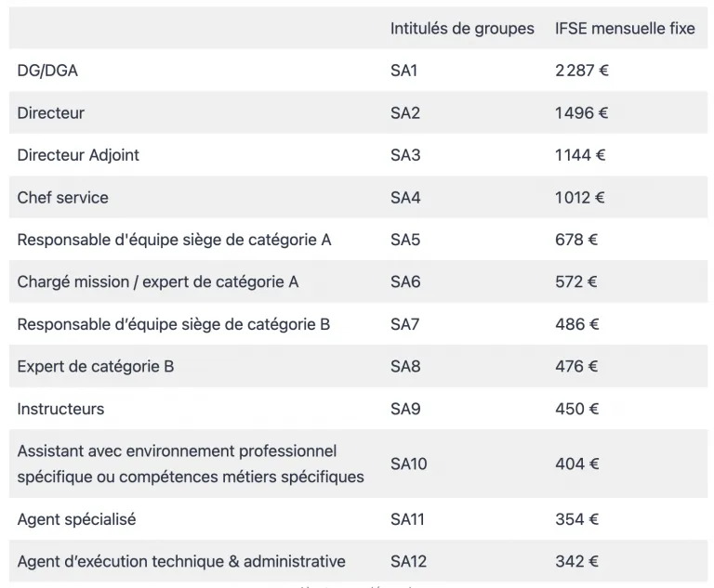
Task: Select the Chef service row label
Action: [x=62, y=198]
